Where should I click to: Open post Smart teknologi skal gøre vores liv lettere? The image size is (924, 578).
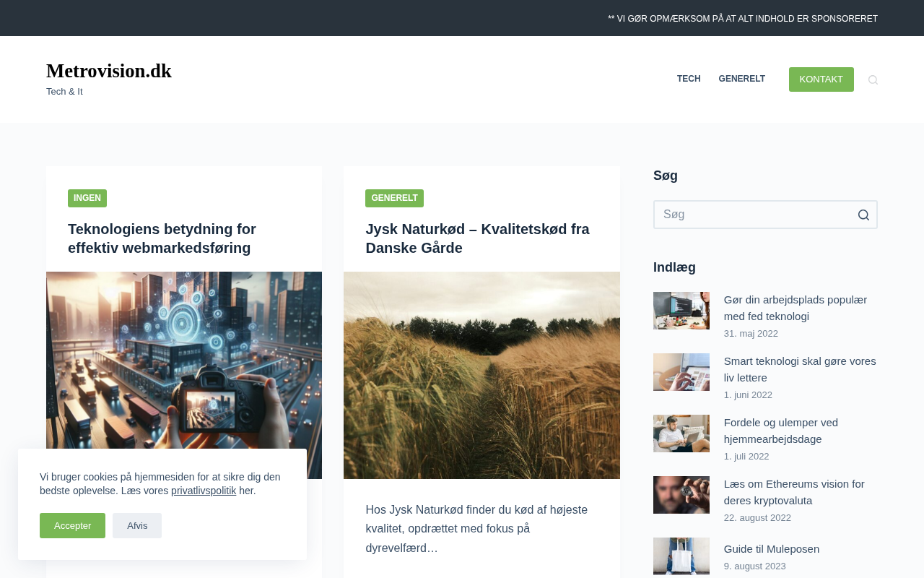[800, 369]
